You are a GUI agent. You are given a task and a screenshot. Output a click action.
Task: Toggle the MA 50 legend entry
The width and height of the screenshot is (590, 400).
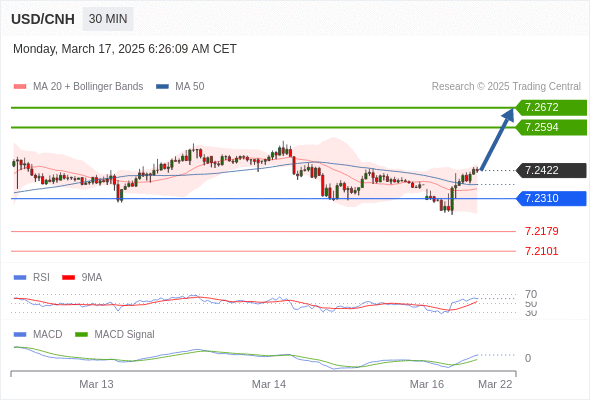pos(180,87)
